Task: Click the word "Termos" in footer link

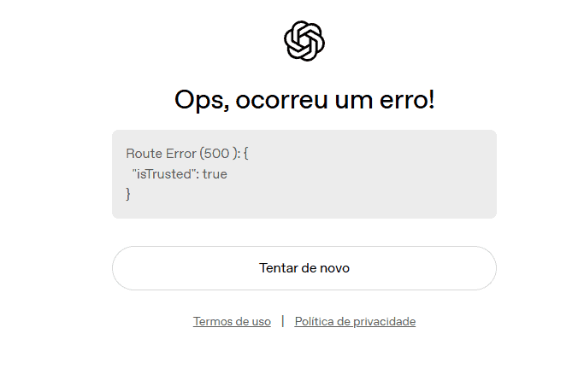Action: pos(211,322)
